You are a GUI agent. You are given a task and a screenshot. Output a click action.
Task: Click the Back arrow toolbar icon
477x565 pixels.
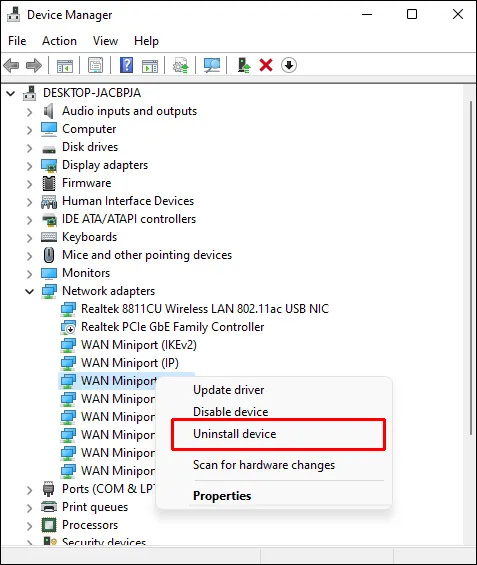click(x=11, y=66)
